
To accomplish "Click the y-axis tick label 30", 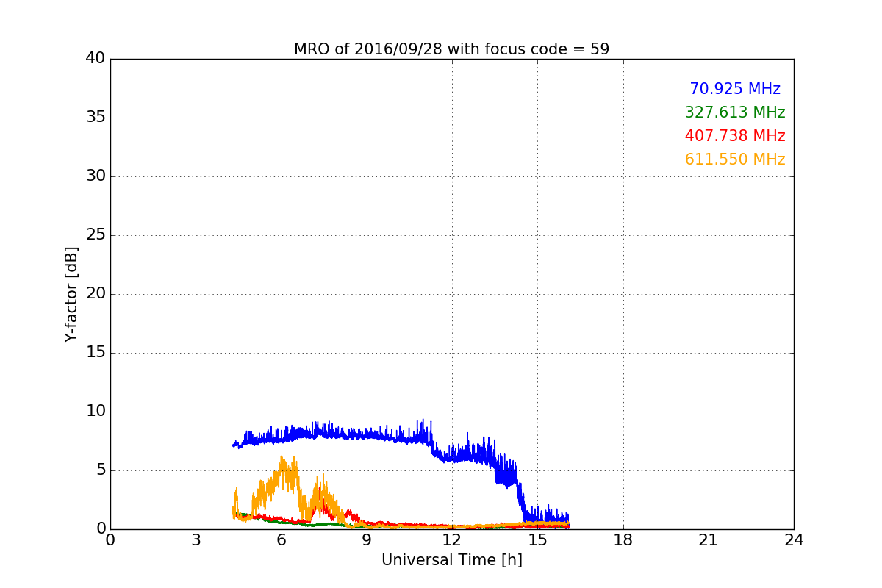I will point(96,176).
